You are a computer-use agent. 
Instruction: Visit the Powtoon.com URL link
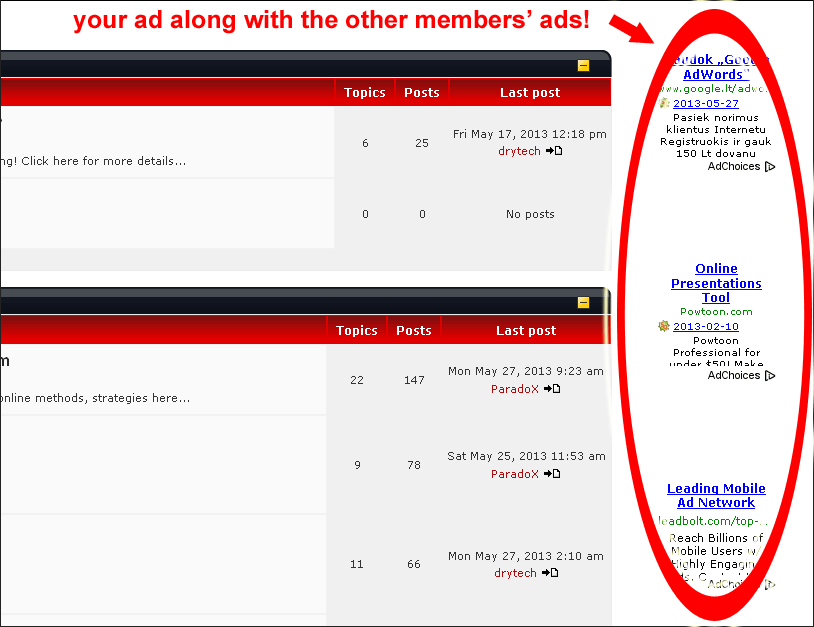click(716, 311)
